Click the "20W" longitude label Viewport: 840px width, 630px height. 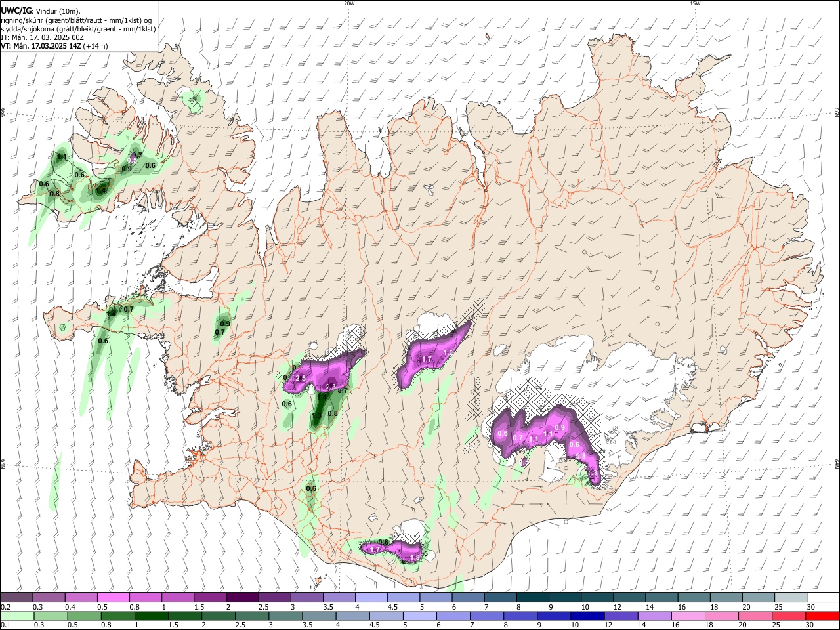click(349, 3)
